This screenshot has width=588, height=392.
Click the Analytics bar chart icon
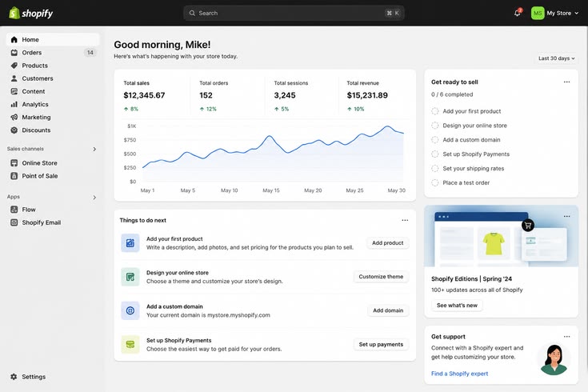tap(14, 104)
